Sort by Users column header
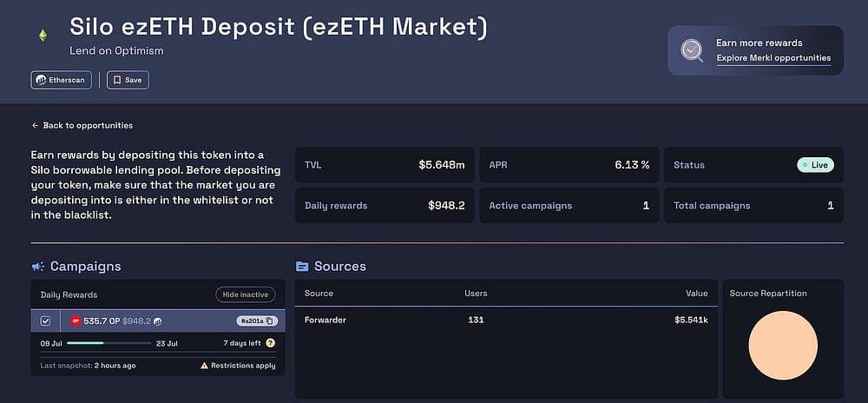The image size is (868, 403). pos(476,294)
